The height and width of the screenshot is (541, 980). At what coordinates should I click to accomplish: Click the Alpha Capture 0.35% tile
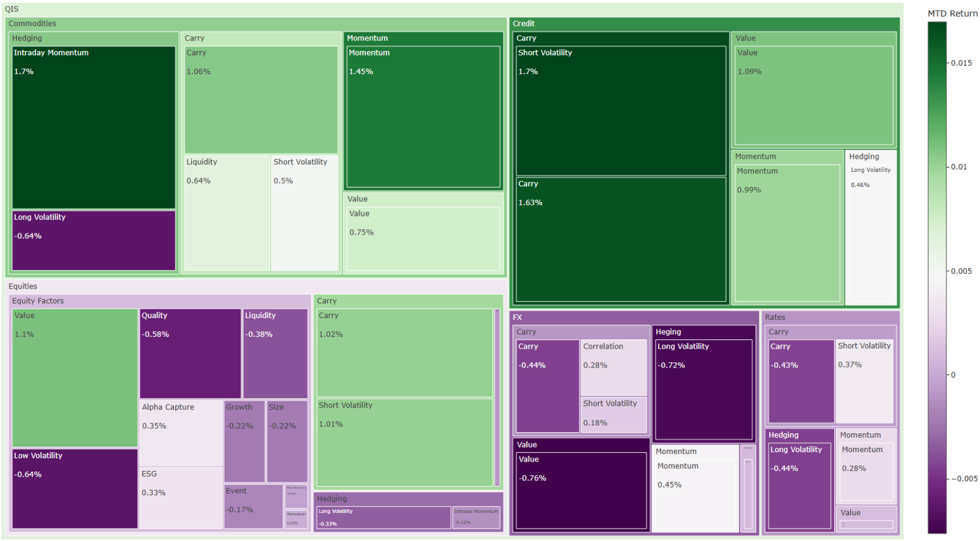point(181,433)
